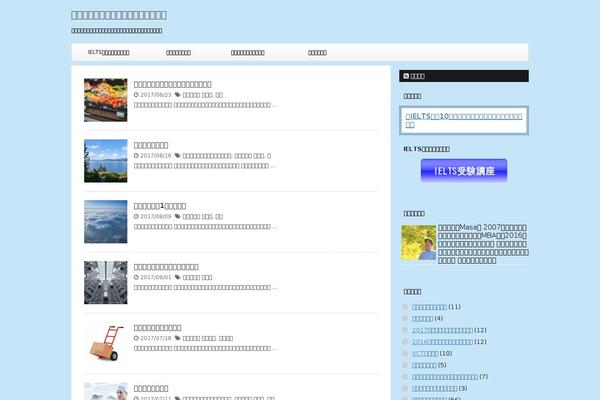Click the bullet icon beside the VCT category
Viewport: 600px width, 400px height.
click(x=405, y=353)
